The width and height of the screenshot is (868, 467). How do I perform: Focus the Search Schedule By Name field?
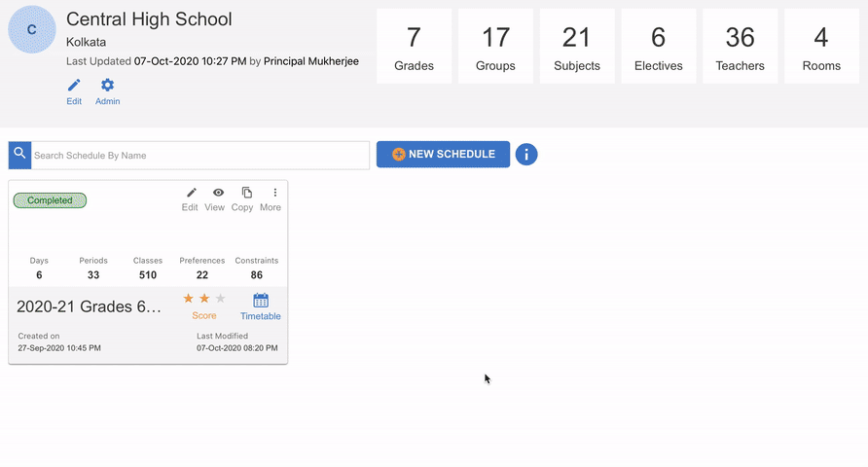(x=200, y=156)
